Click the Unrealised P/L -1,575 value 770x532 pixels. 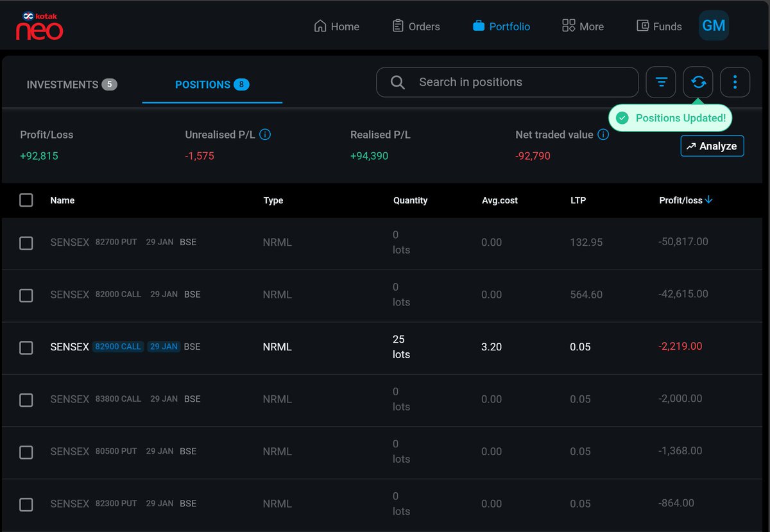[x=200, y=156]
